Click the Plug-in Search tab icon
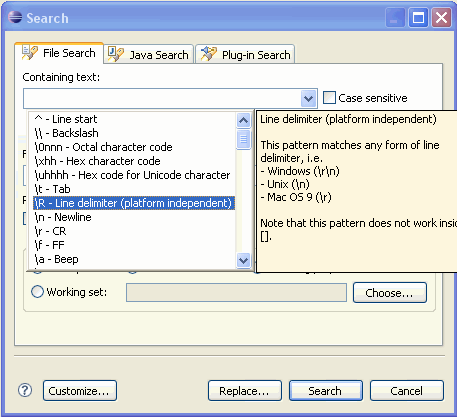This screenshot has width=457, height=417. point(209,54)
